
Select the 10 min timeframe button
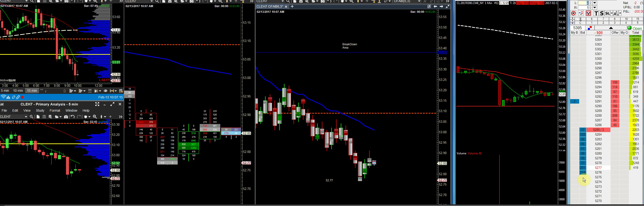[18, 91]
